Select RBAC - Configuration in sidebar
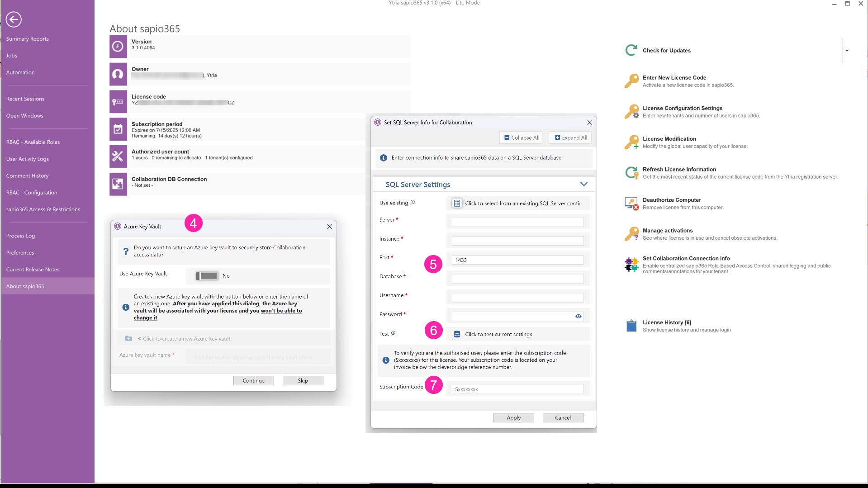868x488 pixels. click(32, 193)
